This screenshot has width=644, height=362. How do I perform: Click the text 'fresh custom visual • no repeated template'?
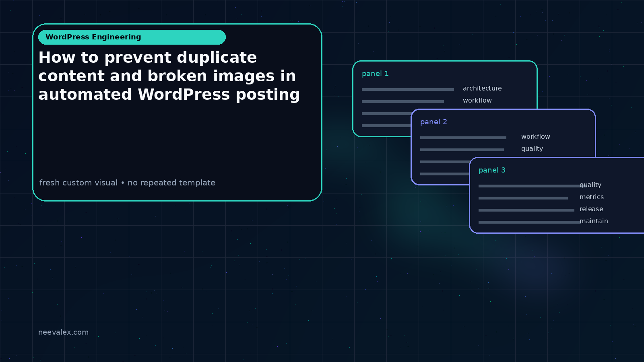pos(127,183)
